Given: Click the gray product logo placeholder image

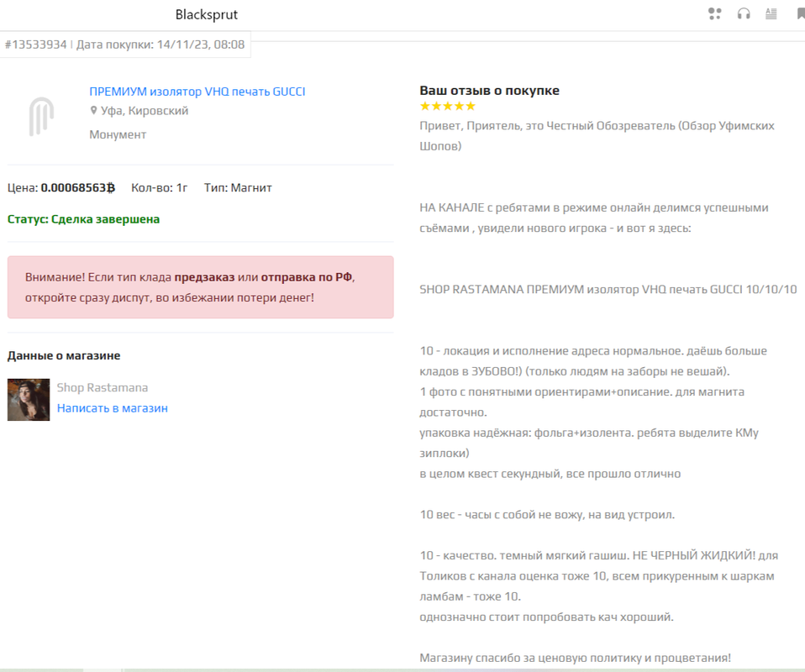Looking at the screenshot, I should [x=41, y=117].
